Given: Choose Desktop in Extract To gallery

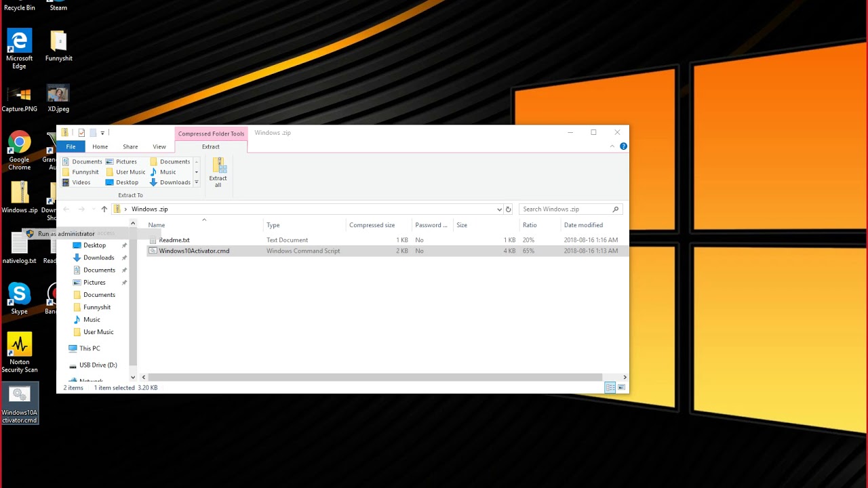Looking at the screenshot, I should tap(122, 182).
